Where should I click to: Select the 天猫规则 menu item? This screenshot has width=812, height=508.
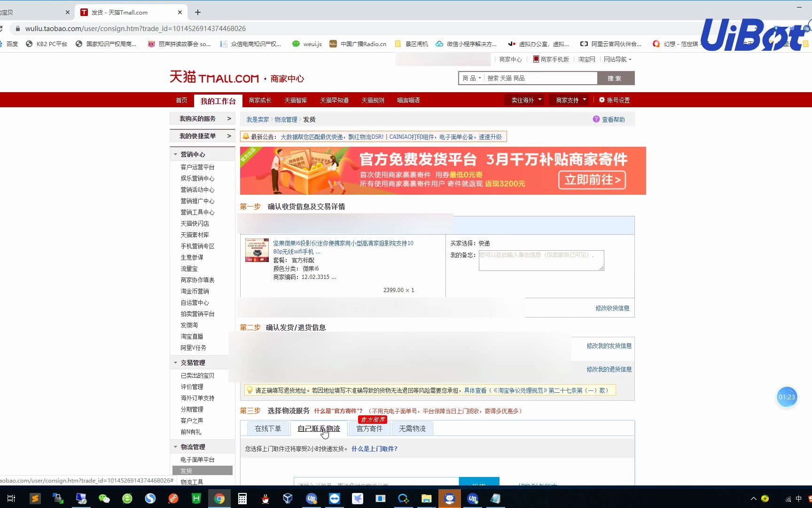click(x=372, y=100)
